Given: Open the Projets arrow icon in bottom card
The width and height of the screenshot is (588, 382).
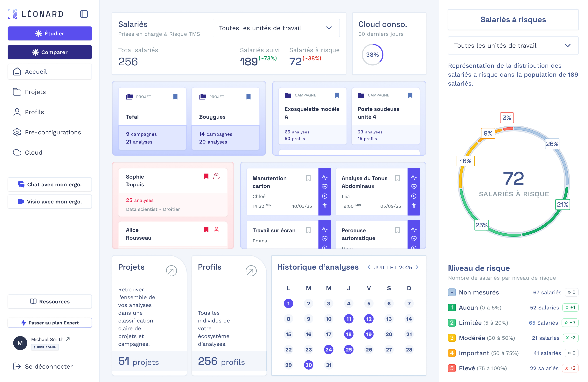Looking at the screenshot, I should [x=171, y=271].
